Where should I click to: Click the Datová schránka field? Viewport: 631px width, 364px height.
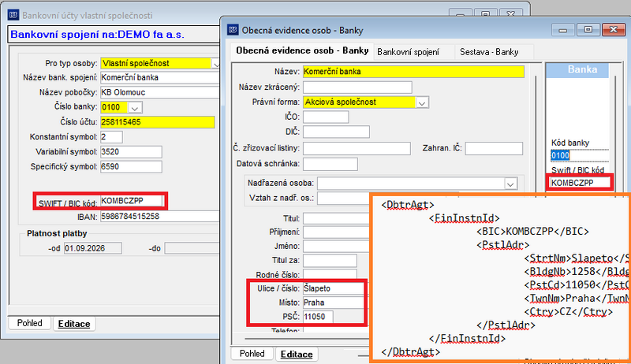[x=330, y=164]
